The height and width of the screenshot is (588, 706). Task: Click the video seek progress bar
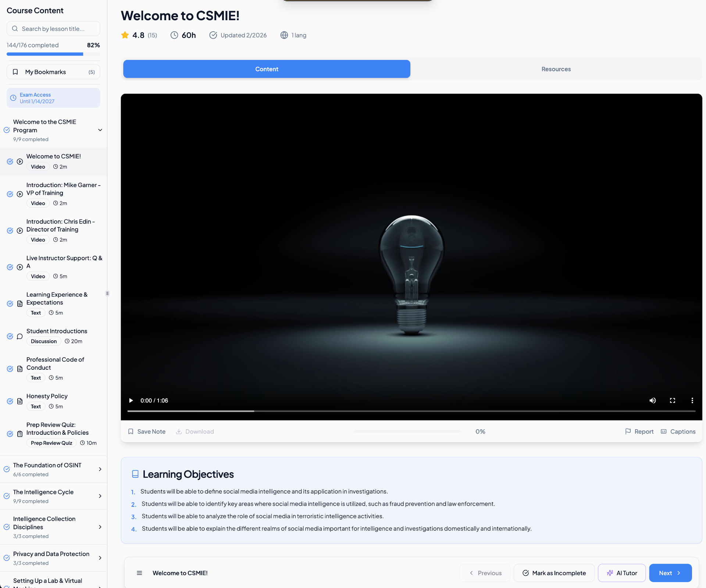411,411
